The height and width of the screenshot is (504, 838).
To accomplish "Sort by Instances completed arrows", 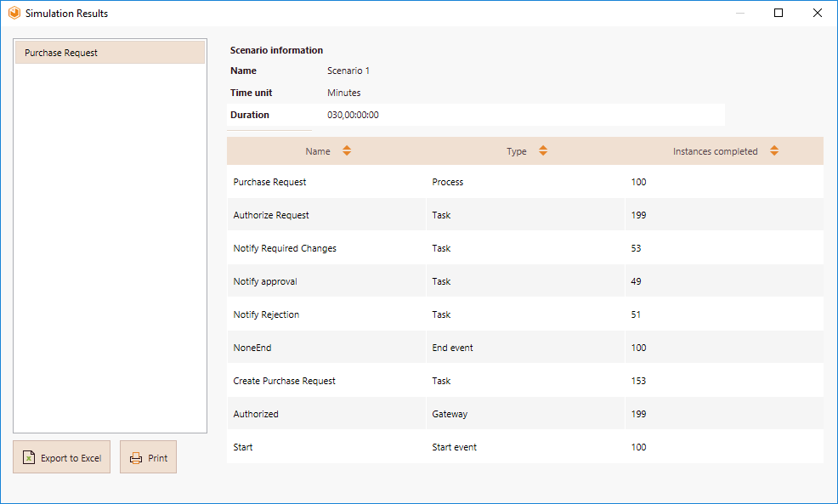I will click(774, 150).
